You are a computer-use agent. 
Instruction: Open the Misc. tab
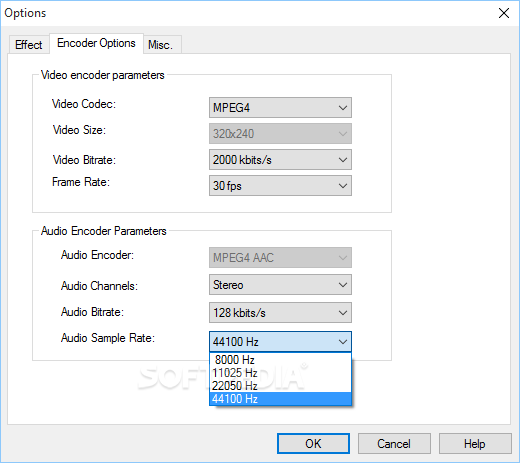pos(162,44)
